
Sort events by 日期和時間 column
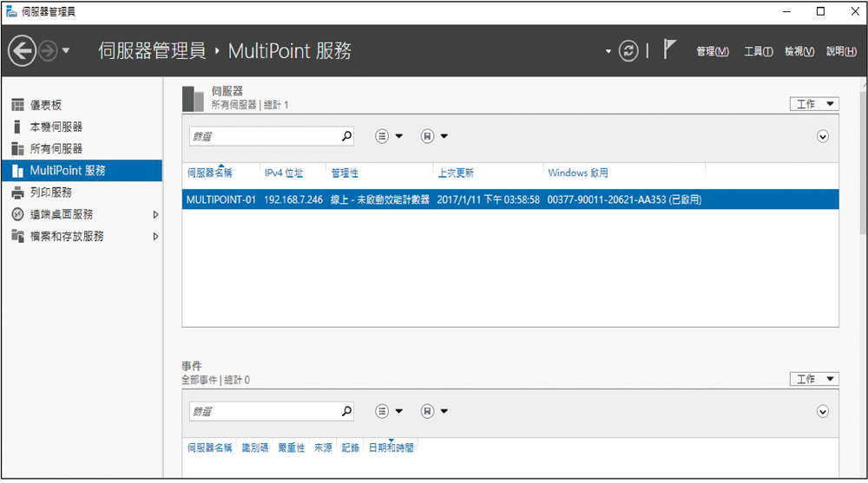(x=391, y=447)
